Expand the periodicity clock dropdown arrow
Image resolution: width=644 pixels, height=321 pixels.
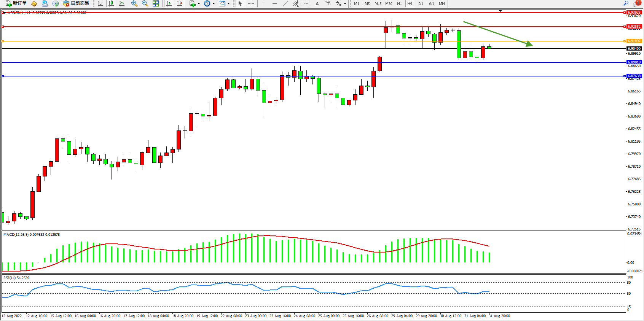pos(214,3)
